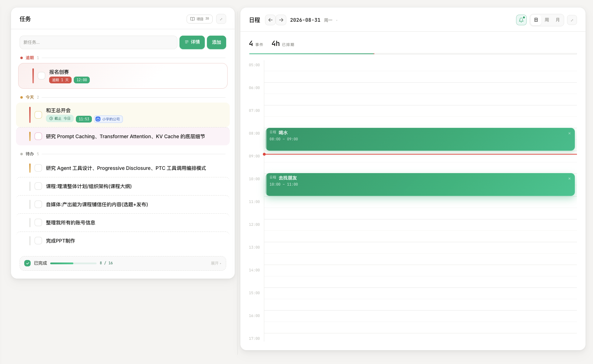Screen dimensions: 593x364
Task: Click the 逾期 section header
Action: 30,58
